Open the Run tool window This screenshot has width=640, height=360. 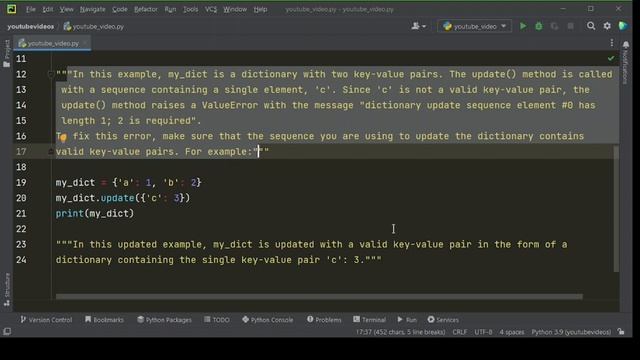click(x=407, y=320)
